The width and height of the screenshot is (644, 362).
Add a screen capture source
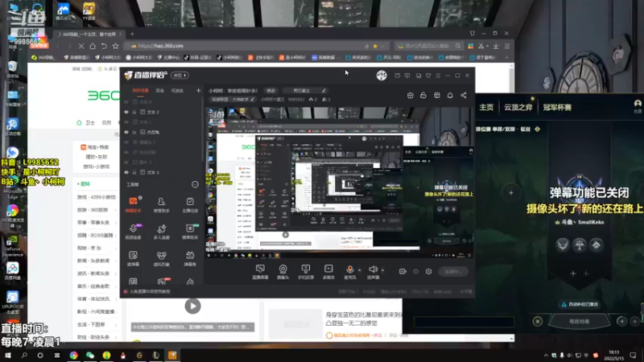coord(260,271)
